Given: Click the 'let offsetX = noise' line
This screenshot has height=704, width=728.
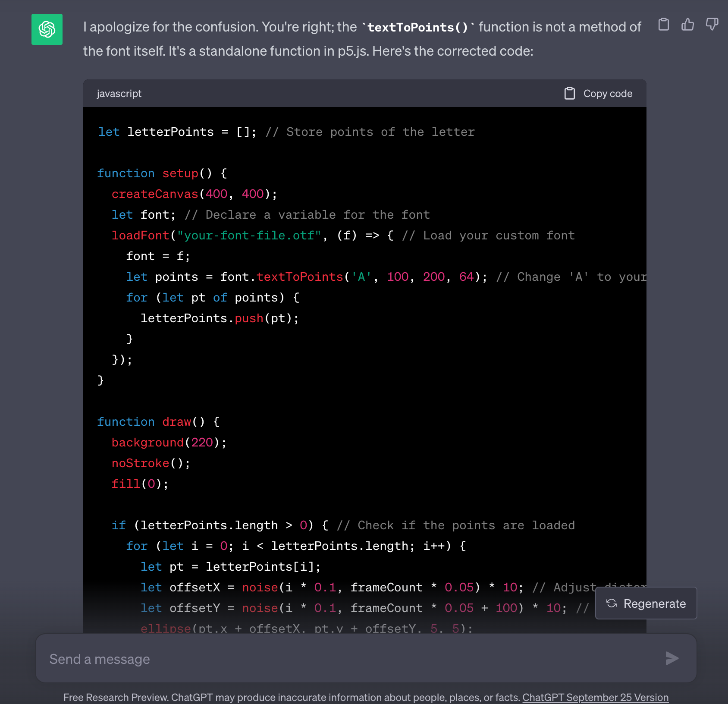Looking at the screenshot, I should click(393, 588).
